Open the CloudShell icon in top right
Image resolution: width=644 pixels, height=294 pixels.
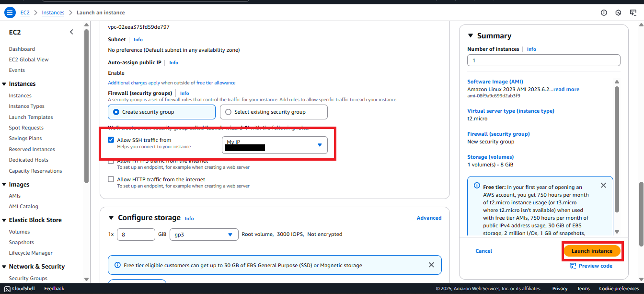coord(633,12)
